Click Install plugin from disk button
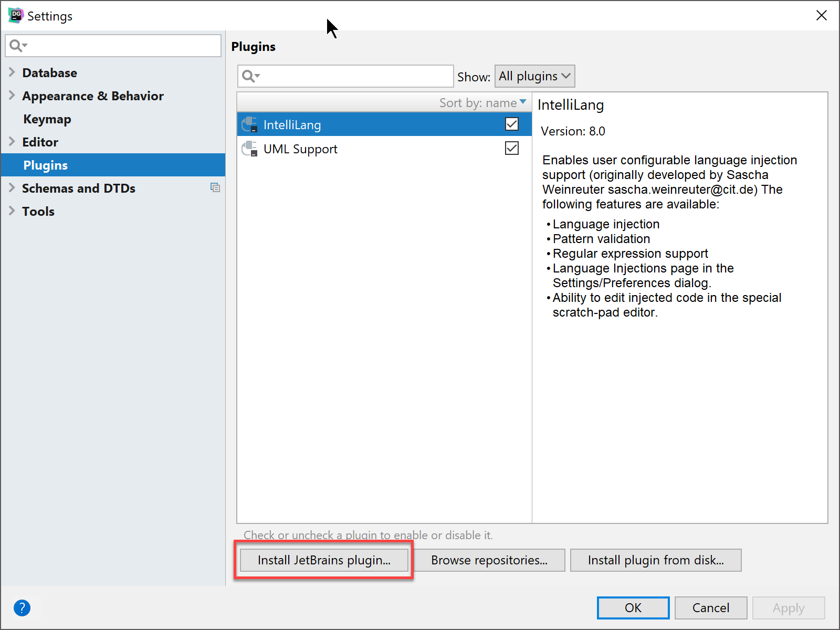This screenshot has width=840, height=630. click(656, 560)
